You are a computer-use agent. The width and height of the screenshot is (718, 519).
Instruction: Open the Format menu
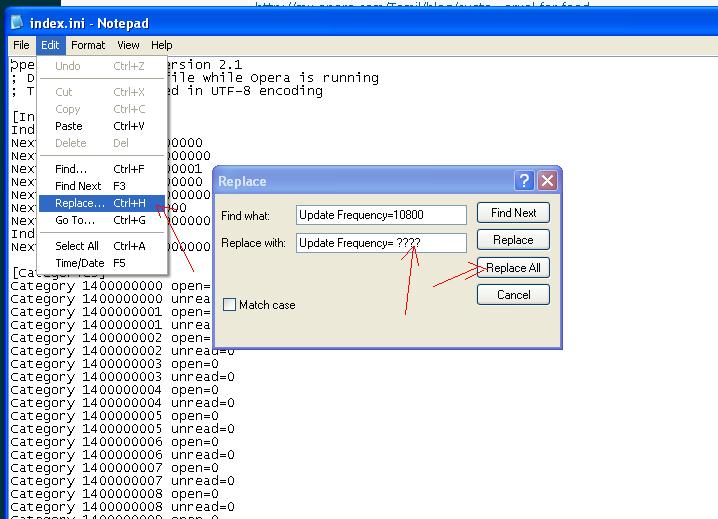pos(88,45)
